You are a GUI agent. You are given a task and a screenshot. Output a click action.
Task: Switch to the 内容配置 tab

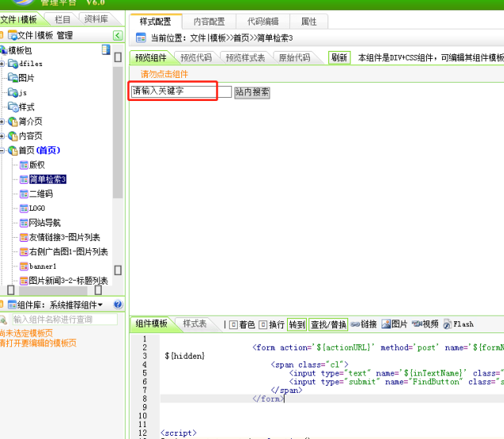[209, 21]
